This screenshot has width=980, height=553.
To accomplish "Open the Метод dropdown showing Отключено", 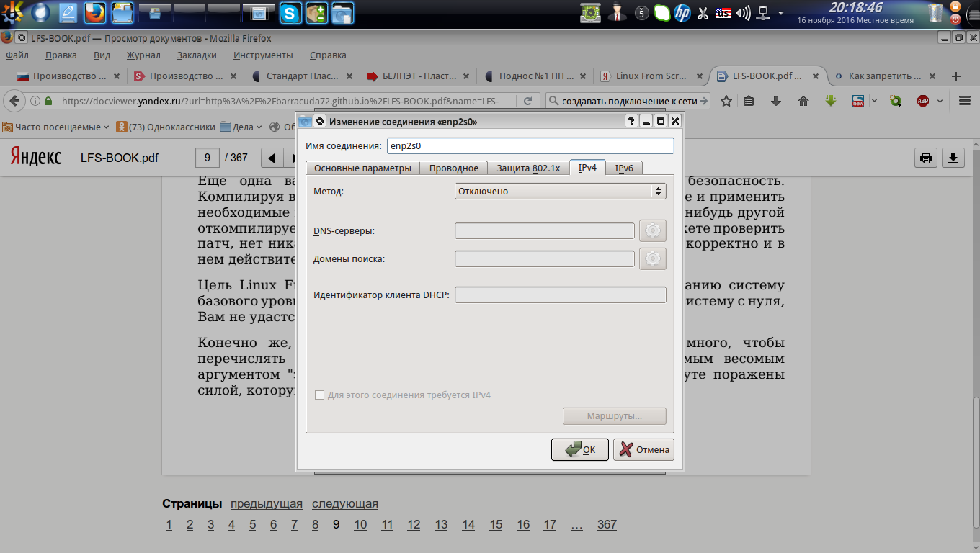I will pos(561,192).
